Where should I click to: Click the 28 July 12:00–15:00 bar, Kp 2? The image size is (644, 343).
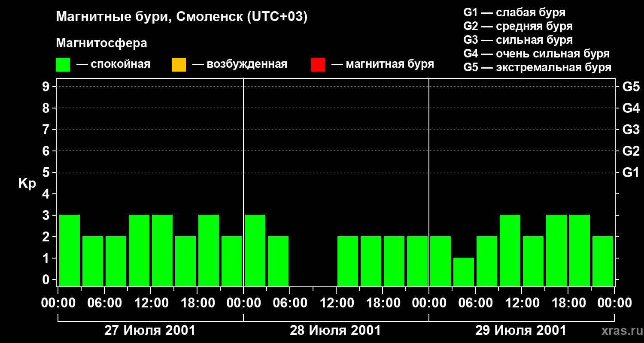[x=348, y=261]
